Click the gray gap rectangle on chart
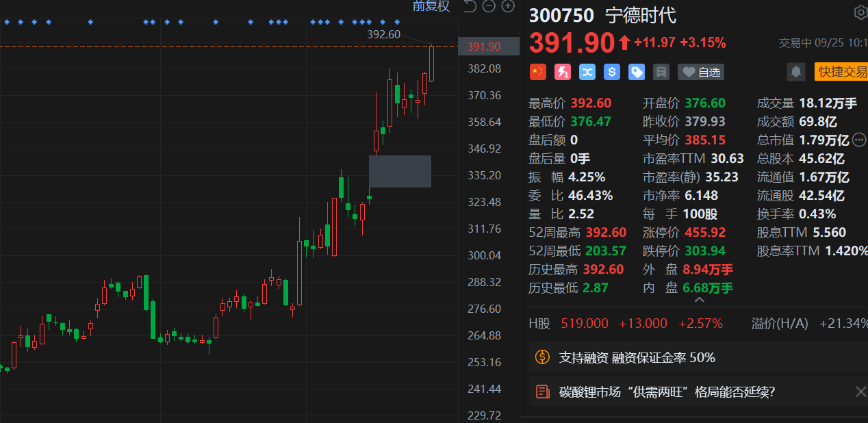 click(400, 171)
